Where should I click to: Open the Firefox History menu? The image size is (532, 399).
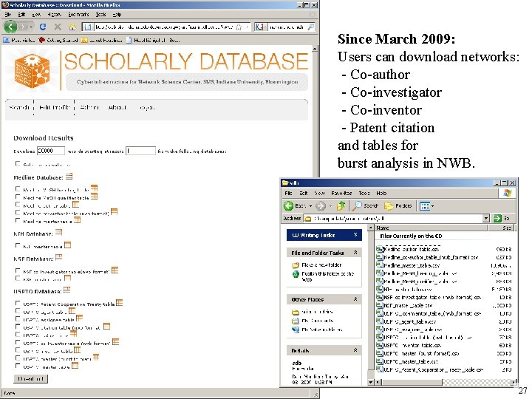tap(54, 15)
